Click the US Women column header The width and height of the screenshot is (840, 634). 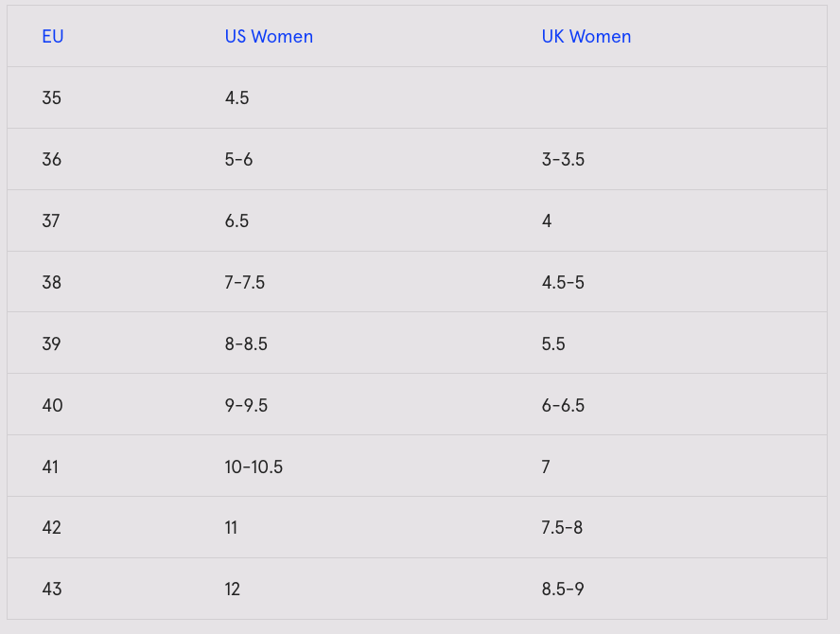pos(269,37)
